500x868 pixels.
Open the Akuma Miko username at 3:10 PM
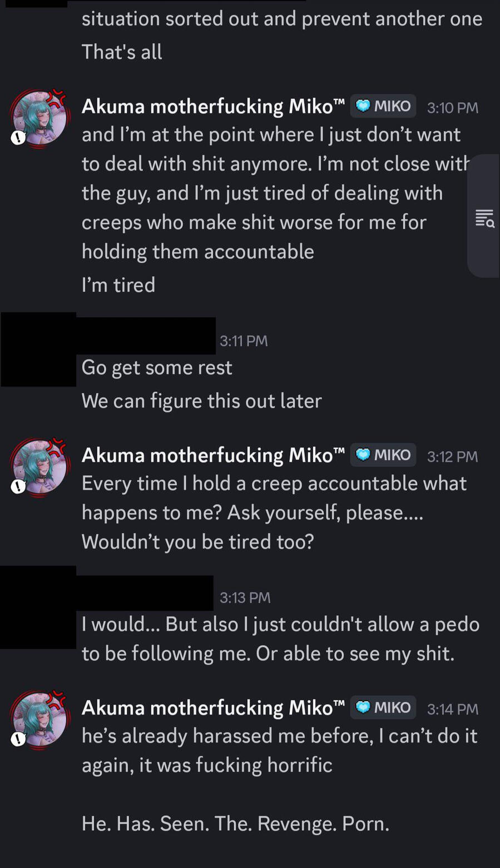[213, 106]
